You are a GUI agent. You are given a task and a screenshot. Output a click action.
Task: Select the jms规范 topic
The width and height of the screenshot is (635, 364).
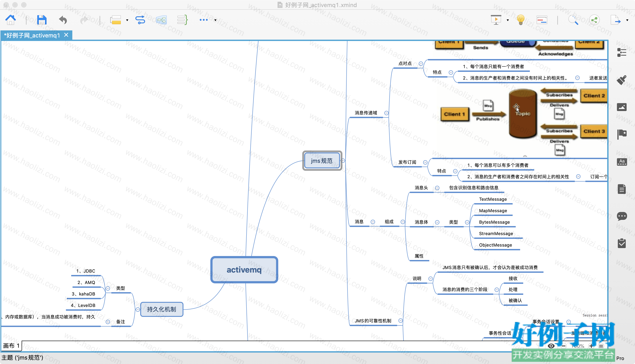322,161
